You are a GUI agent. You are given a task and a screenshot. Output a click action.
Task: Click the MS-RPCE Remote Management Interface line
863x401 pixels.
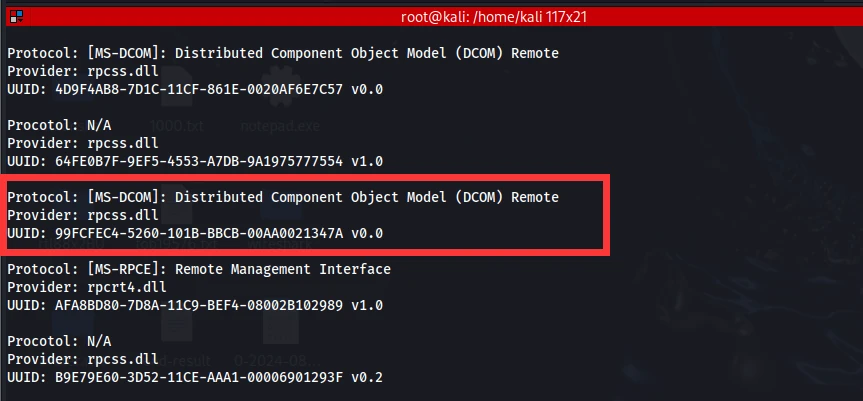(199, 270)
